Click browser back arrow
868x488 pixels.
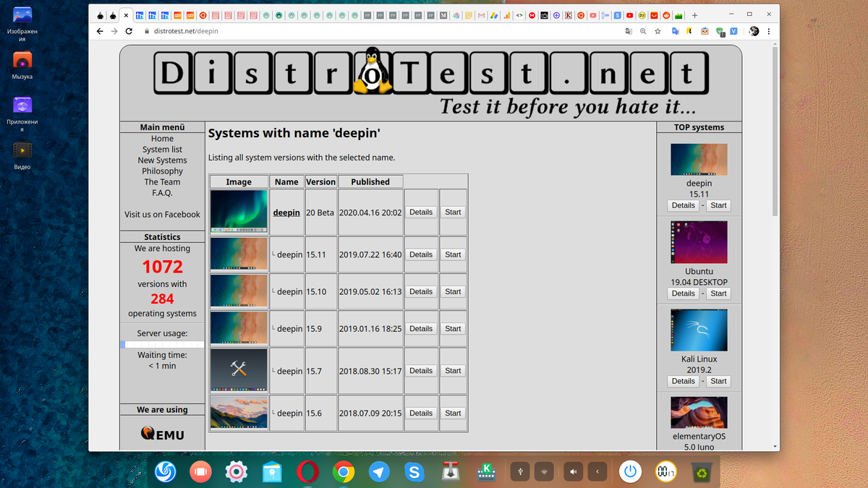100,31
